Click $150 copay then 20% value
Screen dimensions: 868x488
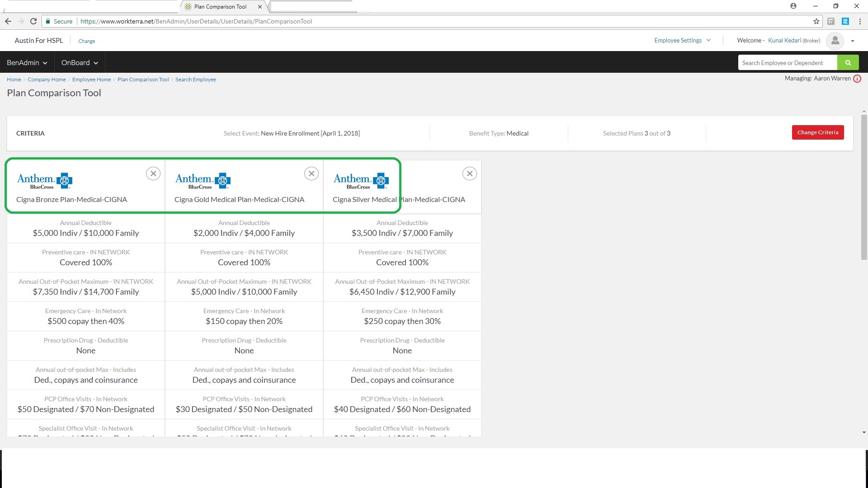[x=244, y=321]
